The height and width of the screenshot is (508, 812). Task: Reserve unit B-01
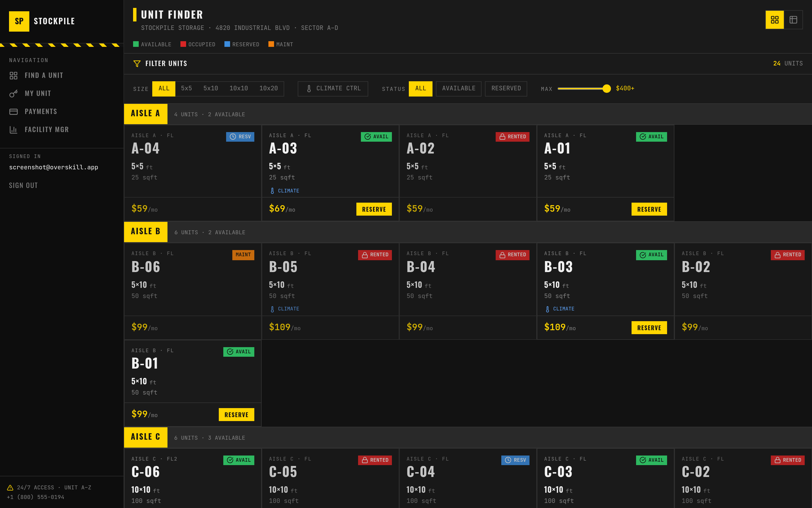(236, 415)
